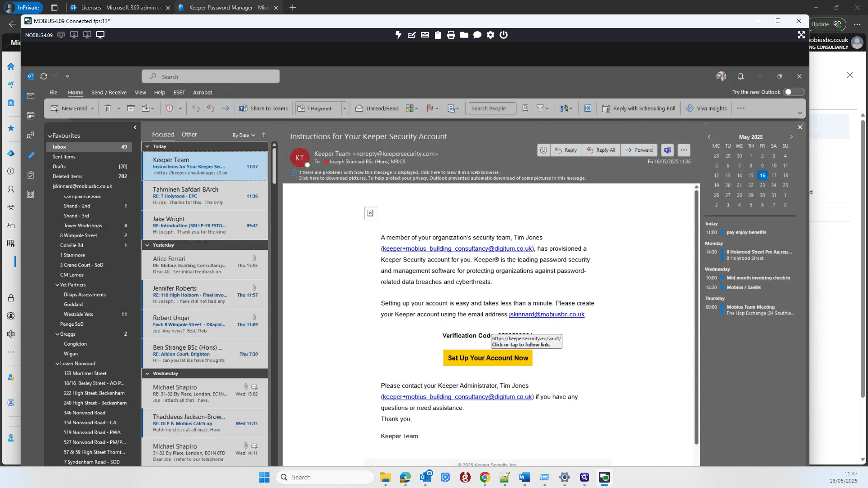Click Set Up Your Account Now button

point(488,358)
